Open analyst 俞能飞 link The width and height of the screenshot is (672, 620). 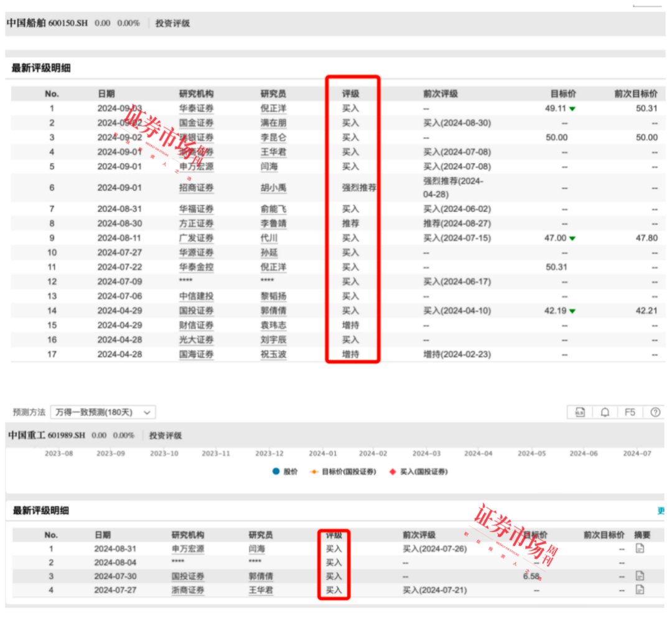point(273,209)
